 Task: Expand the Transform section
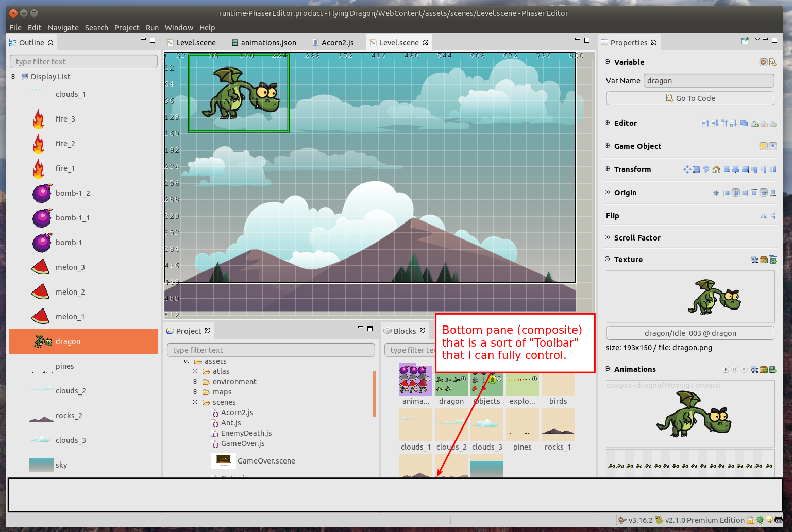click(x=608, y=169)
